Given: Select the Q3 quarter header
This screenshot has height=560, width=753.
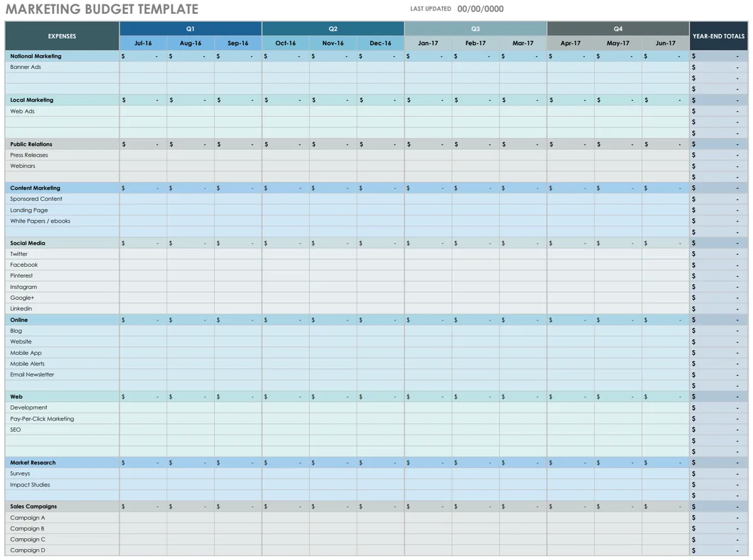Looking at the screenshot, I should point(476,29).
